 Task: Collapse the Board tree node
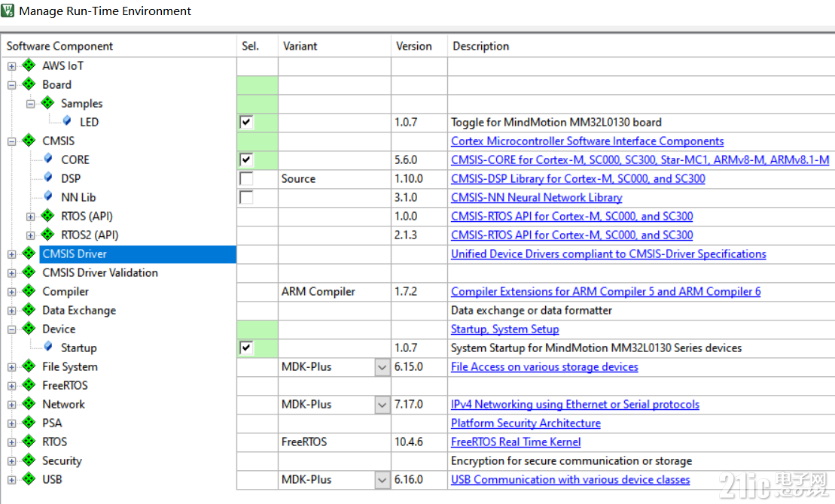click(12, 85)
